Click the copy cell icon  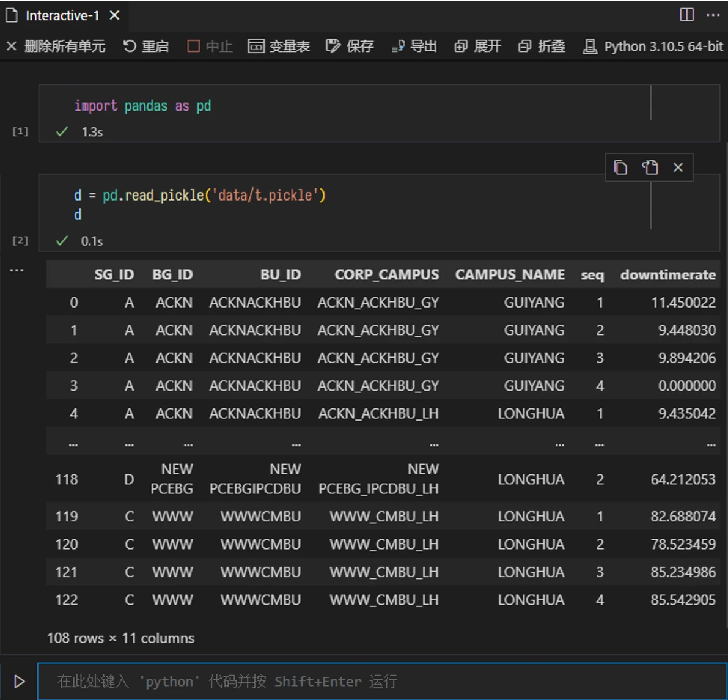pos(620,168)
